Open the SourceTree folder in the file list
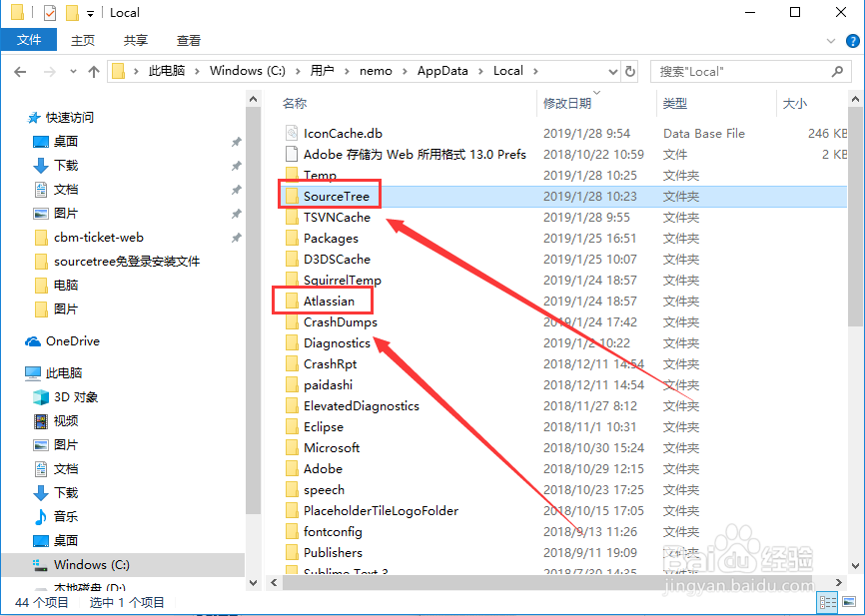Viewport: 865px width, 616px height. (336, 196)
